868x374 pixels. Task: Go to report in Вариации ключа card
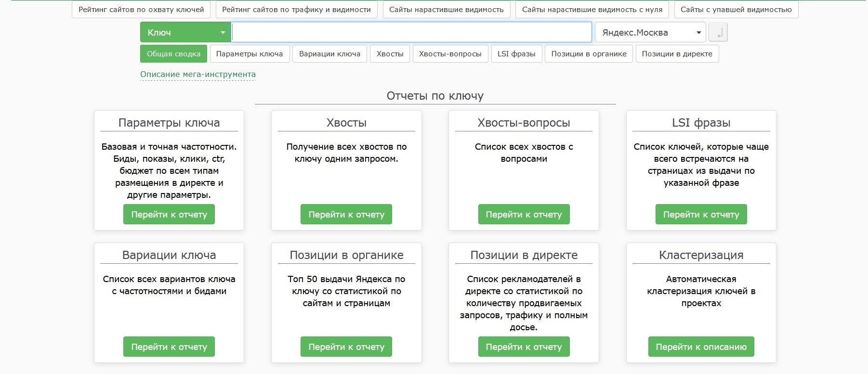point(169,347)
